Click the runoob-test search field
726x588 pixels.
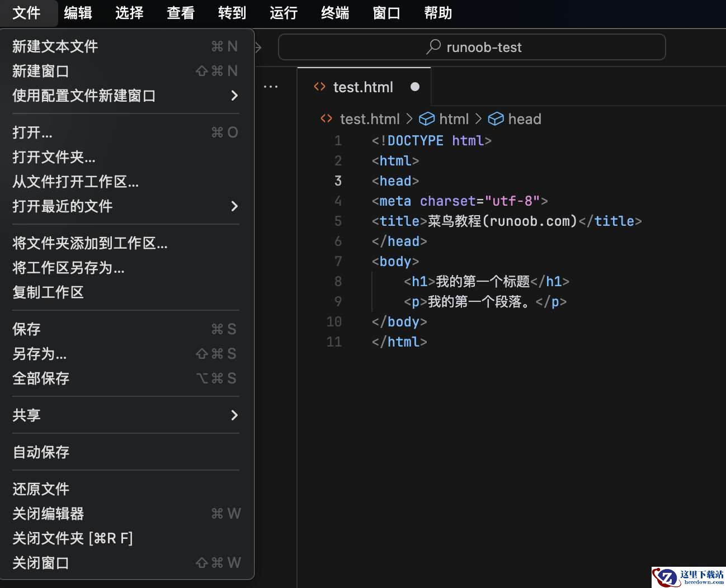472,47
